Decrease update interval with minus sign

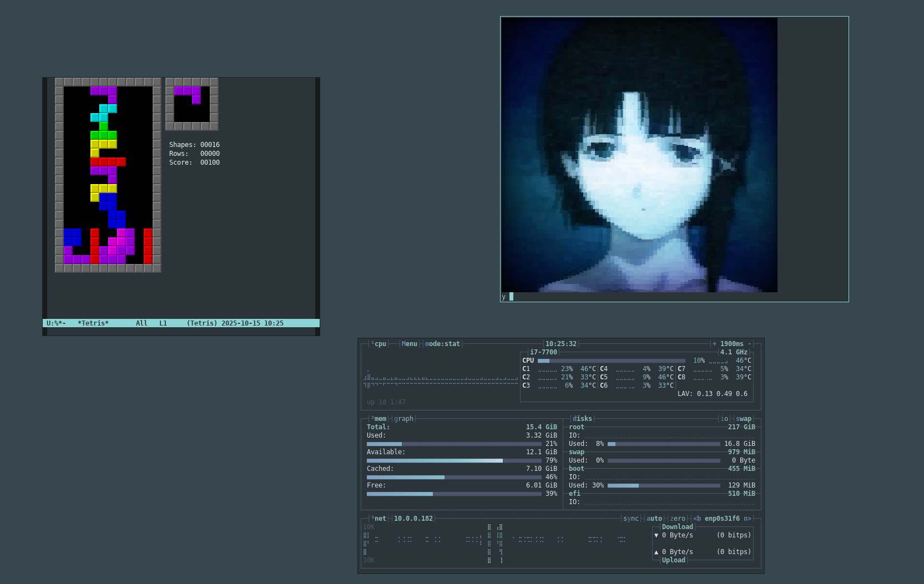[x=749, y=344]
